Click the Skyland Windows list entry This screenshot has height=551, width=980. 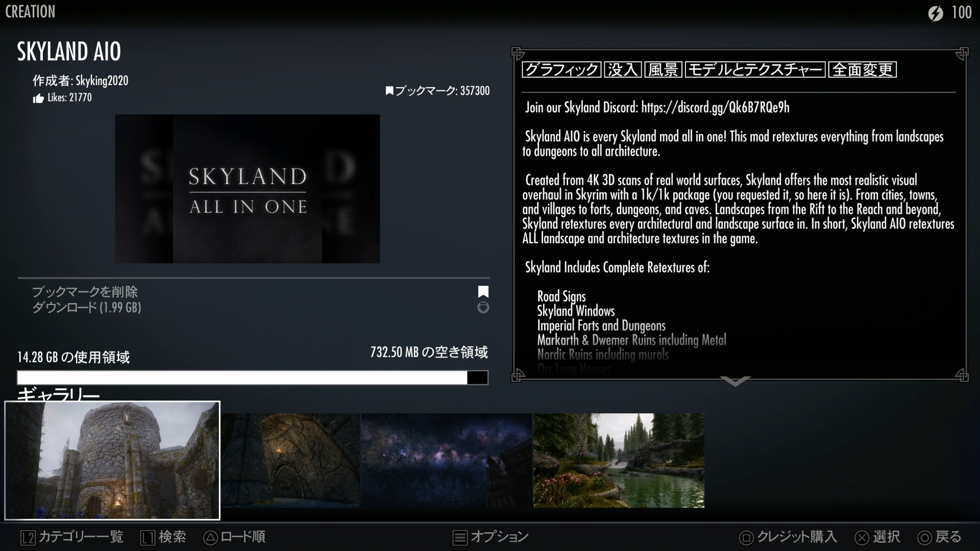click(576, 311)
